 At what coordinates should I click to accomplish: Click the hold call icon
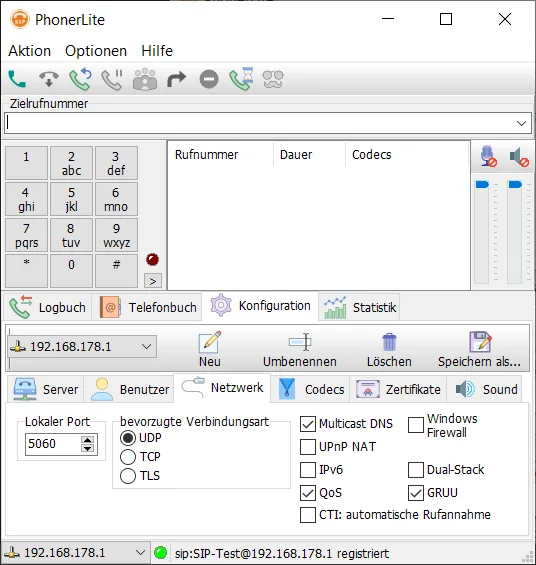coord(112,79)
